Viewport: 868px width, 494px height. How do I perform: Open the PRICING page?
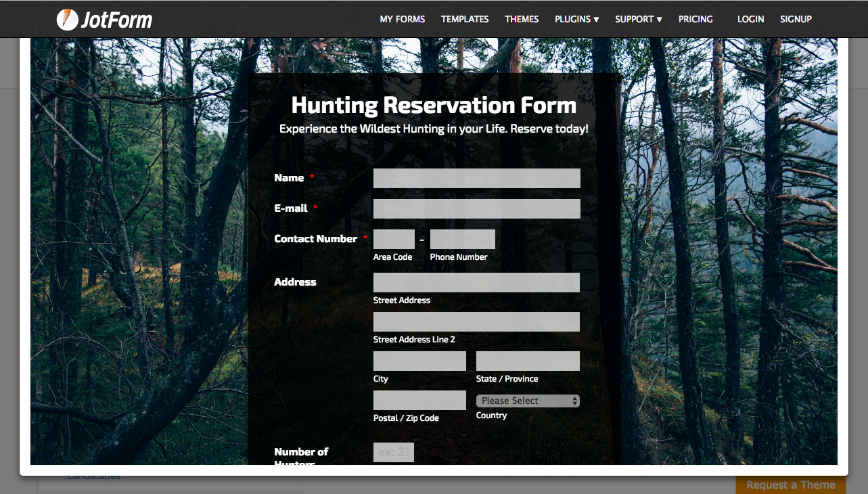pyautogui.click(x=695, y=19)
